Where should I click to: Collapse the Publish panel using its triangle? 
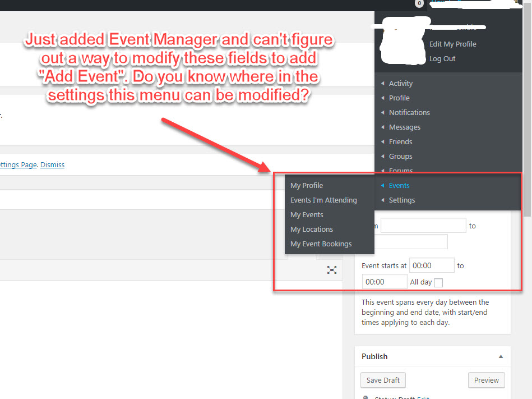pyautogui.click(x=501, y=357)
